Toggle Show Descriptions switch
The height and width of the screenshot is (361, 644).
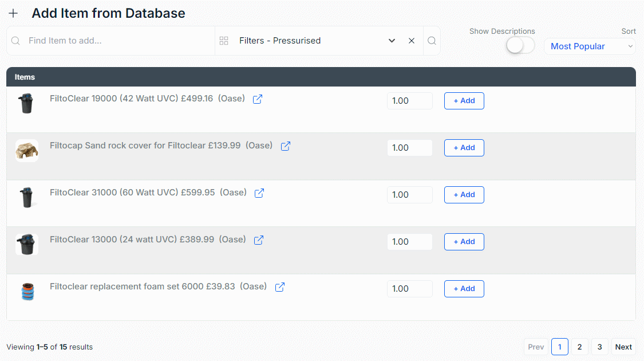point(520,45)
